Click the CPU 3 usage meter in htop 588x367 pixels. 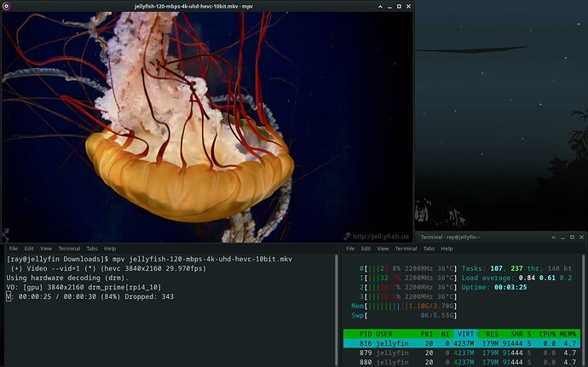click(x=408, y=296)
